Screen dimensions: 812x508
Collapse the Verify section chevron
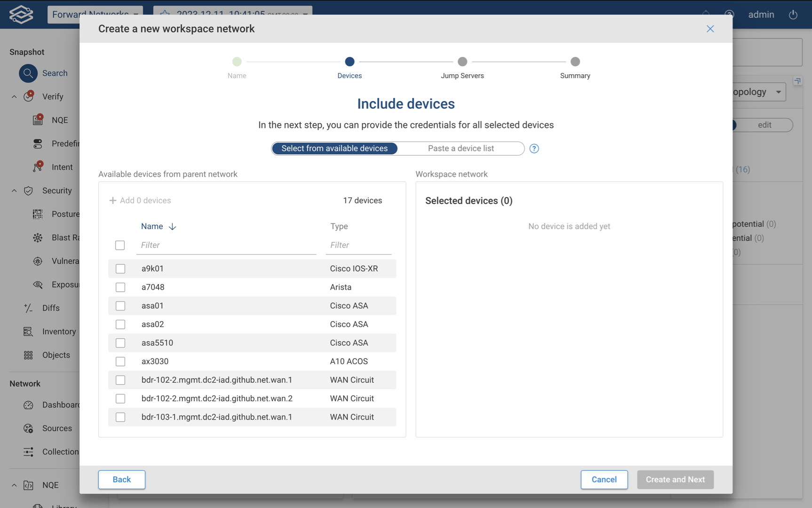point(14,97)
